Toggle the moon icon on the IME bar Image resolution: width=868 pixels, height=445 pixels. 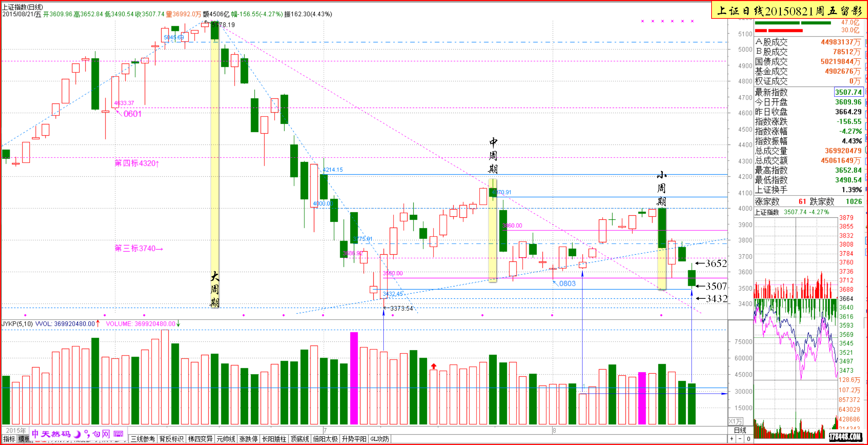(78, 434)
